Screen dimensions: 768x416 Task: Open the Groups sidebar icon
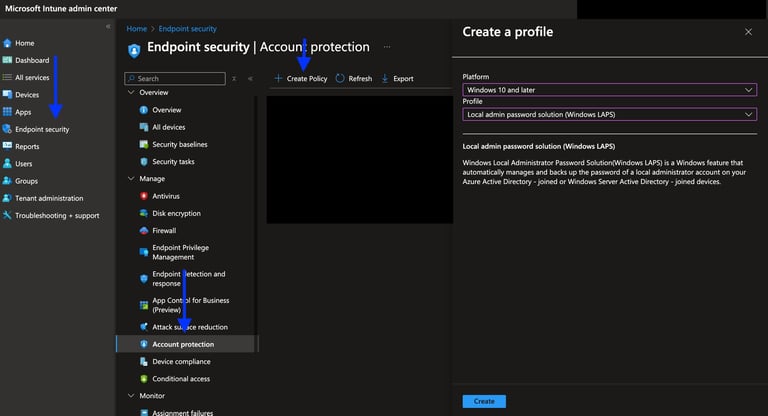(7, 181)
